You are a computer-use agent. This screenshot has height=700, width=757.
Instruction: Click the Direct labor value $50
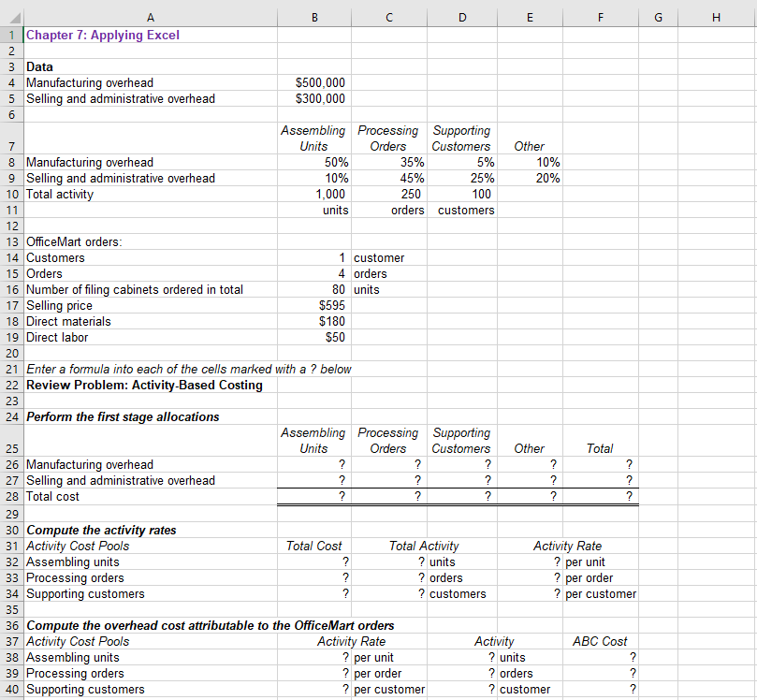(313, 337)
